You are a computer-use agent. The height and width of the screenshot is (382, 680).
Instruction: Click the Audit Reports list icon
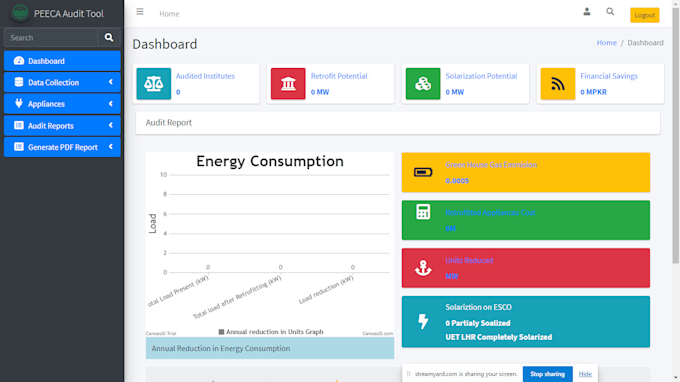tap(19, 125)
